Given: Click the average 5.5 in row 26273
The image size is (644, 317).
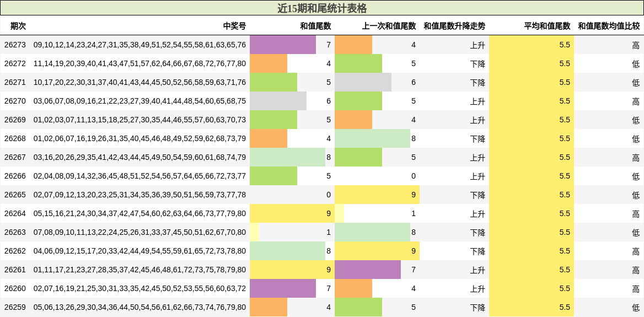Looking at the screenshot, I should pos(565,45).
